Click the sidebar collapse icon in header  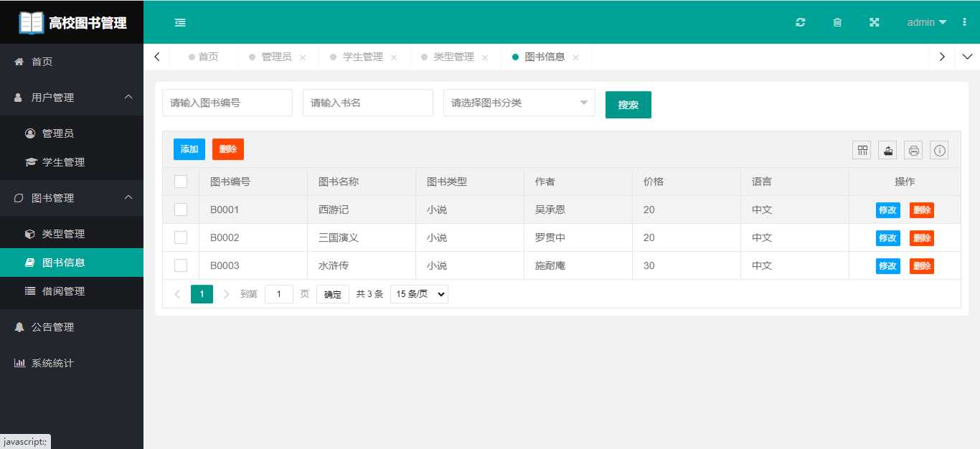[180, 22]
